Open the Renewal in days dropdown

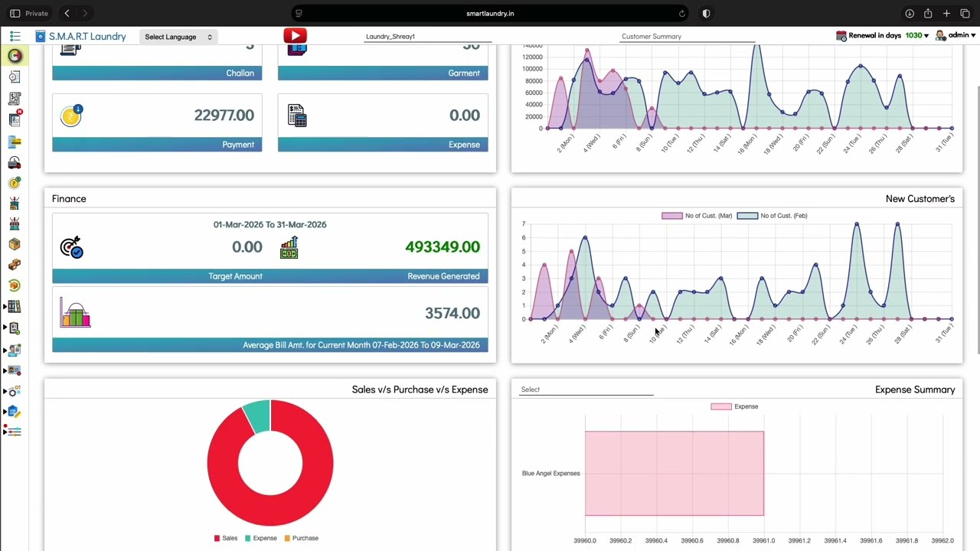point(882,35)
